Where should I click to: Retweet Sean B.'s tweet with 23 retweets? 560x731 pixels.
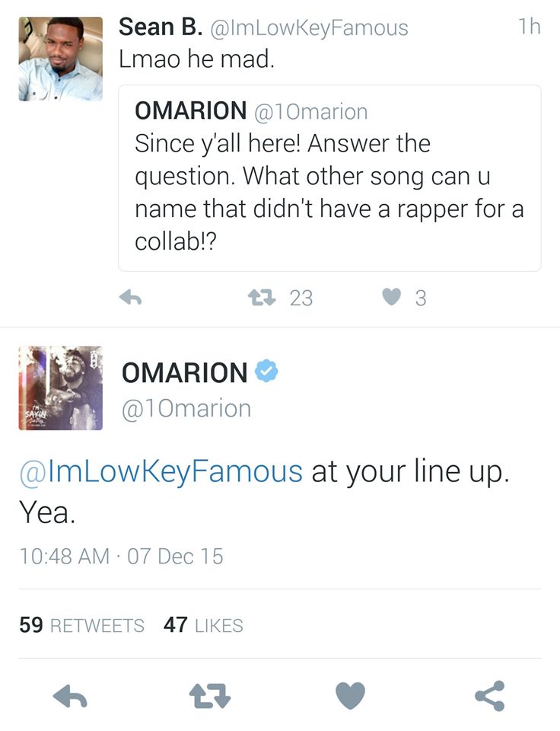tap(262, 298)
